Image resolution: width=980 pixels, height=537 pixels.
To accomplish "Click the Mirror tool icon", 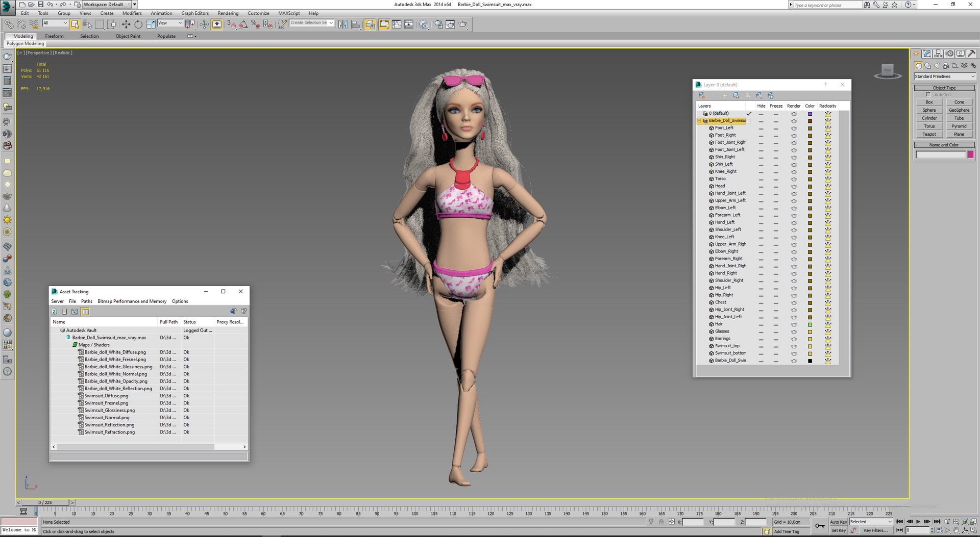I will click(x=343, y=24).
